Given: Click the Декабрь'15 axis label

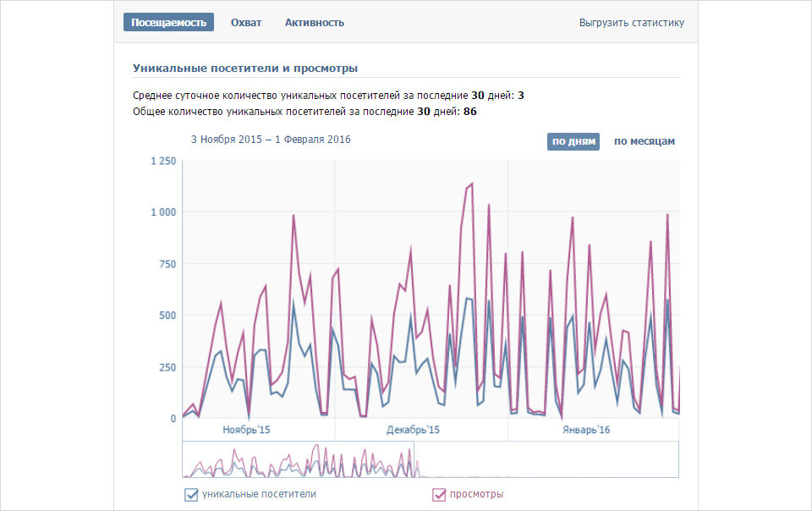Looking at the screenshot, I should click(x=413, y=430).
